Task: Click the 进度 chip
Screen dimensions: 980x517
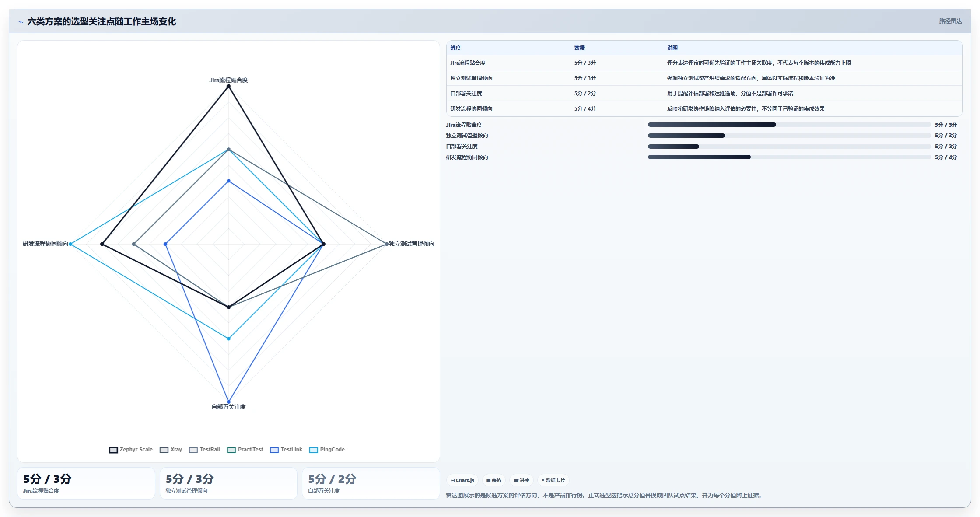Action: click(521, 480)
